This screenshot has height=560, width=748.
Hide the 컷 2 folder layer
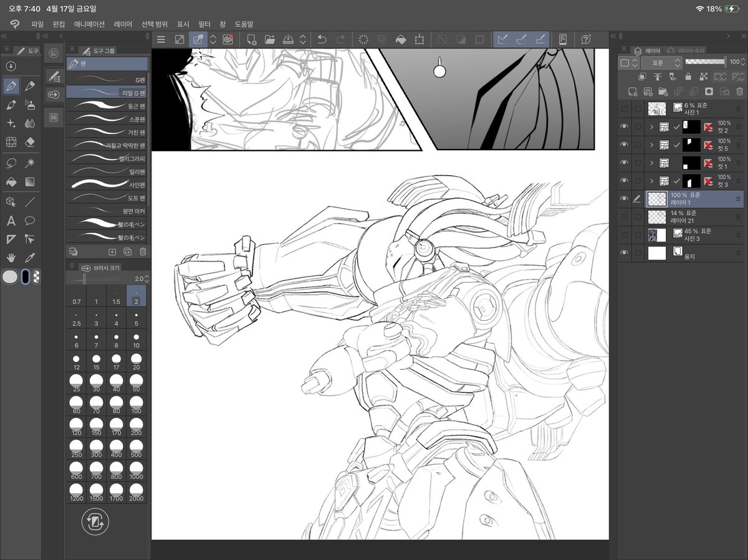click(624, 126)
